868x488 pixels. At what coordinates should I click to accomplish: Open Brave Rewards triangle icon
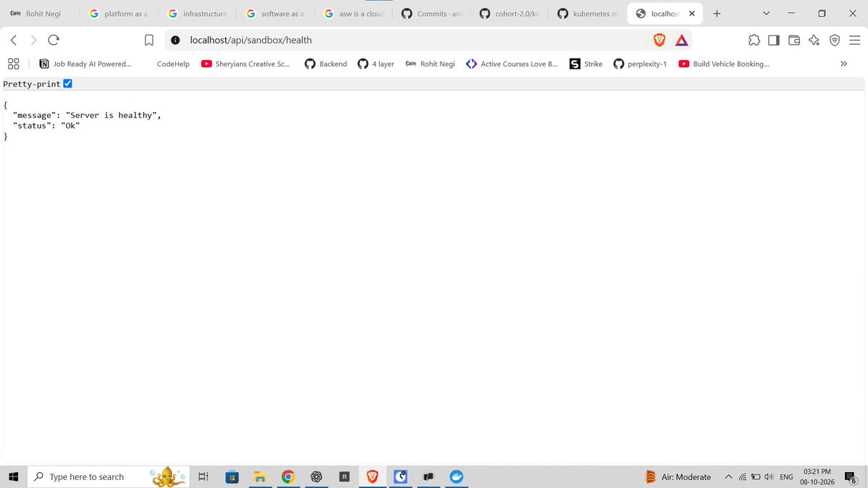681,40
